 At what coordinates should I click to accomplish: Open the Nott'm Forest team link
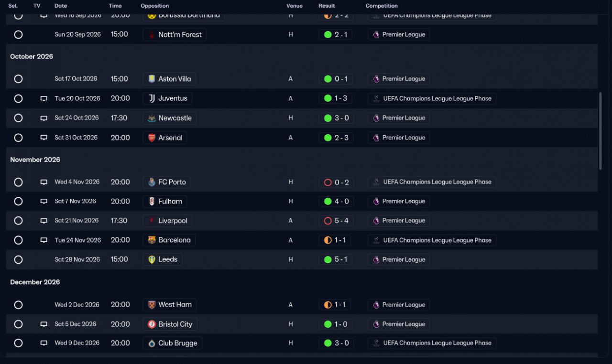click(175, 35)
